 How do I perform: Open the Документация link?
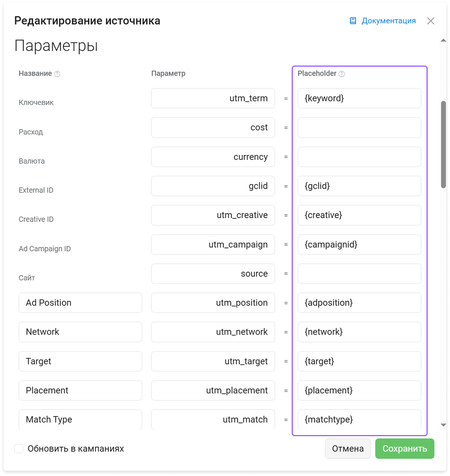[x=389, y=21]
